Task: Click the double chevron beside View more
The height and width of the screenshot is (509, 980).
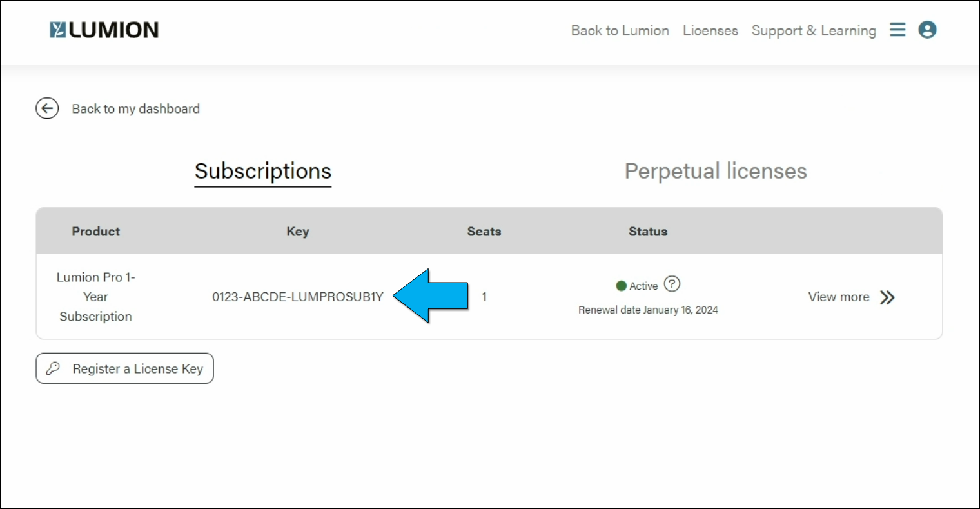Action: pyautogui.click(x=887, y=297)
